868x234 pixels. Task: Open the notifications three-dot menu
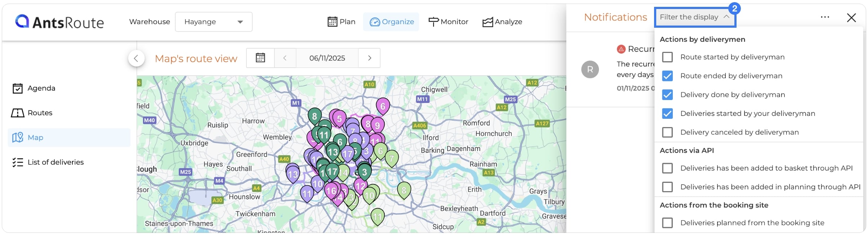825,17
